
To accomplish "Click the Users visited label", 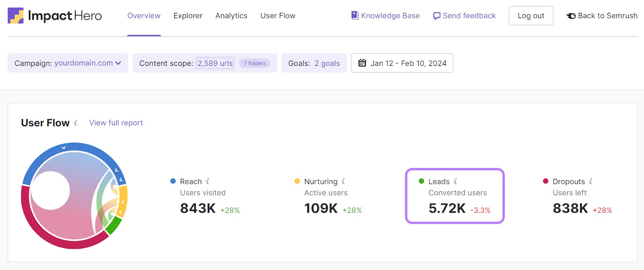I will (x=203, y=193).
